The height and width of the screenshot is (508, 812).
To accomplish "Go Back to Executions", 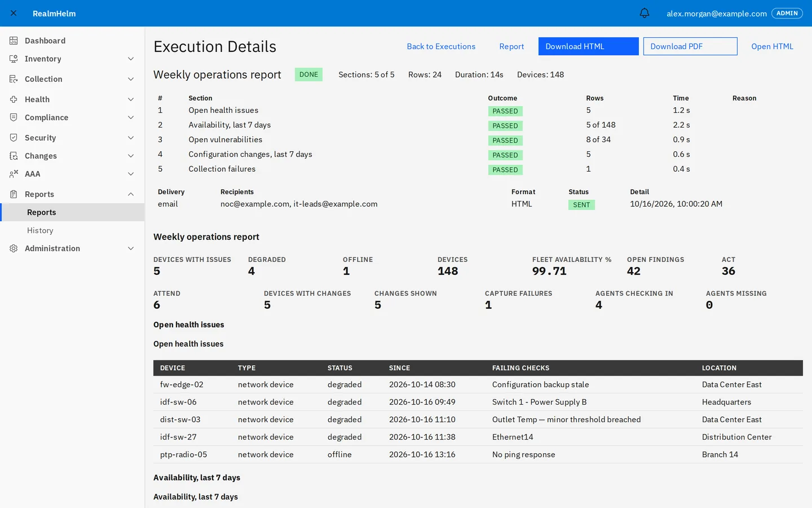I will [x=441, y=46].
